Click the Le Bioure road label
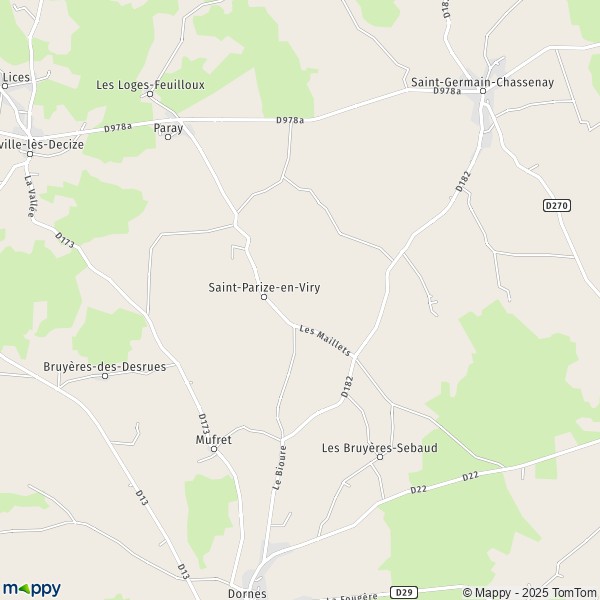600x600 pixels. (279, 468)
